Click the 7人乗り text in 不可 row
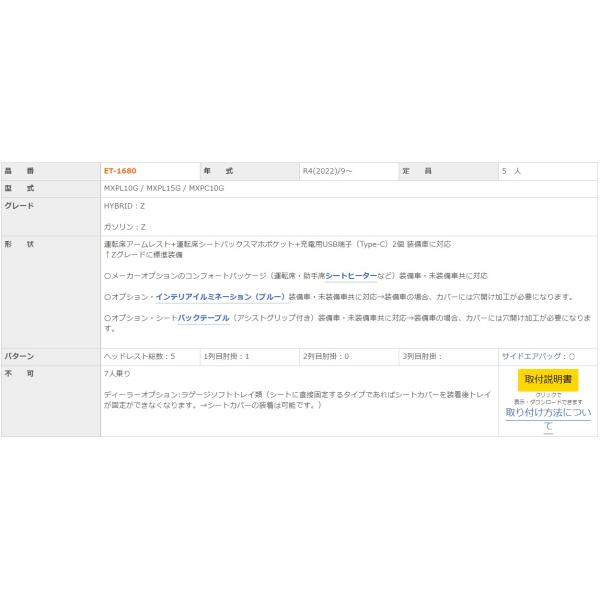The width and height of the screenshot is (600, 600). [117, 373]
